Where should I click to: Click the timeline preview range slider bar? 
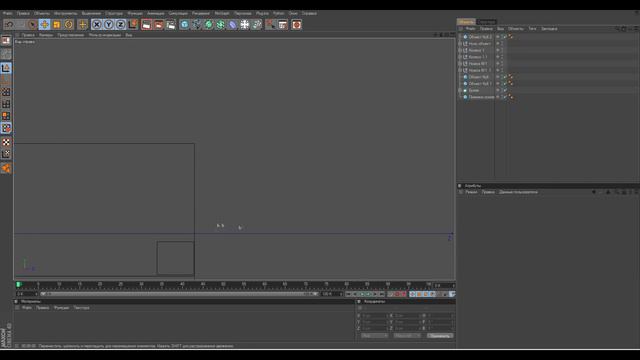click(179, 294)
